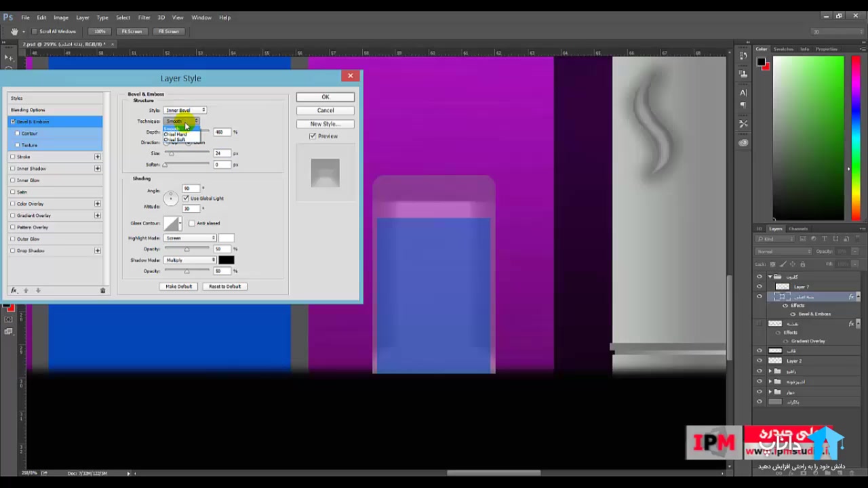Add another Inner Shadow with plus icon
Image resolution: width=868 pixels, height=488 pixels.
point(98,168)
